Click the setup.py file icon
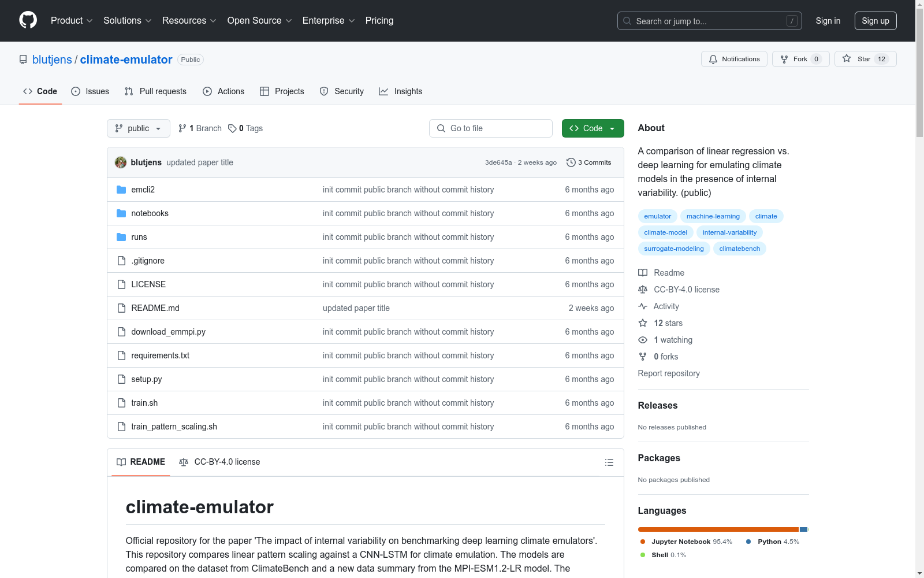 pyautogui.click(x=121, y=379)
